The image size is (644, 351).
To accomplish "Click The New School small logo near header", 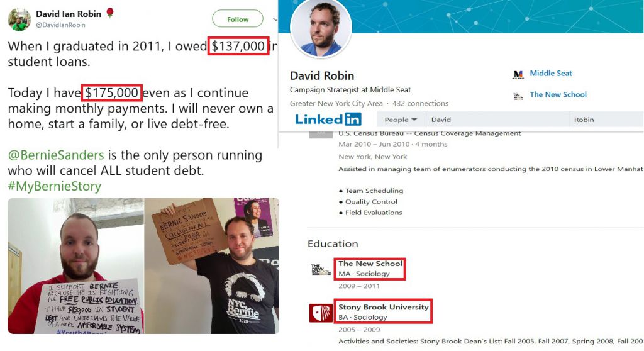I will 518,96.
